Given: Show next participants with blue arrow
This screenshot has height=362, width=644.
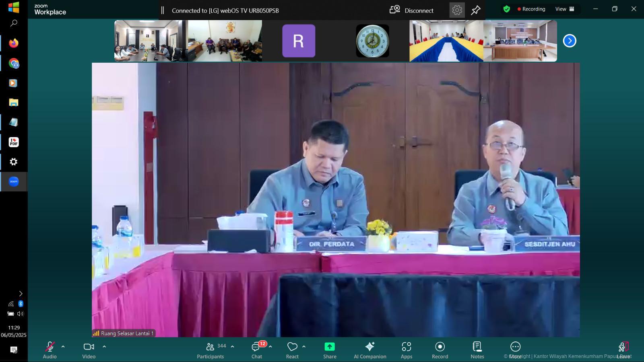Looking at the screenshot, I should 570,41.
